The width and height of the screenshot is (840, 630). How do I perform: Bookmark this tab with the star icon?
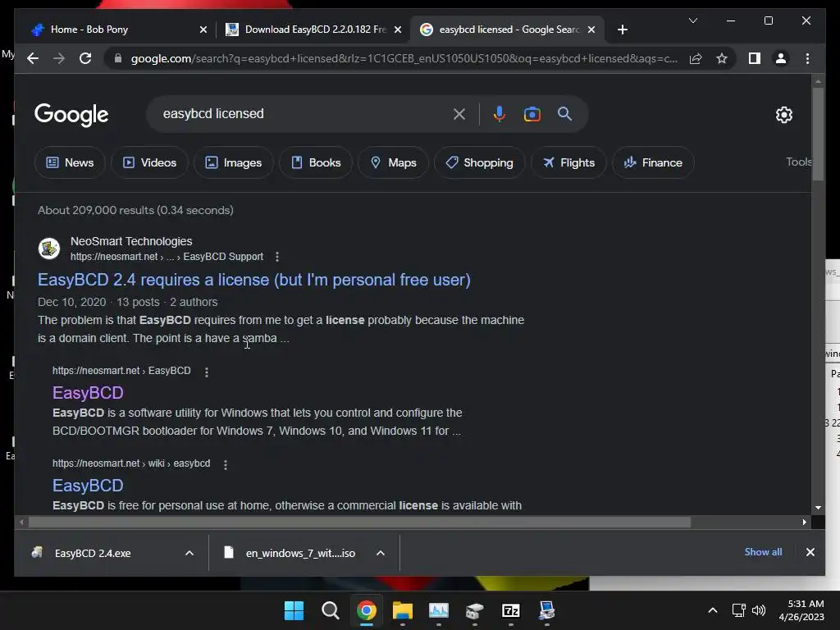point(722,58)
